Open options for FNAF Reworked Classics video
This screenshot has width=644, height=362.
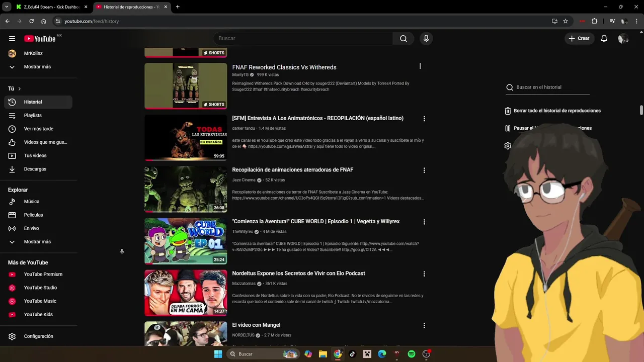[420, 66]
